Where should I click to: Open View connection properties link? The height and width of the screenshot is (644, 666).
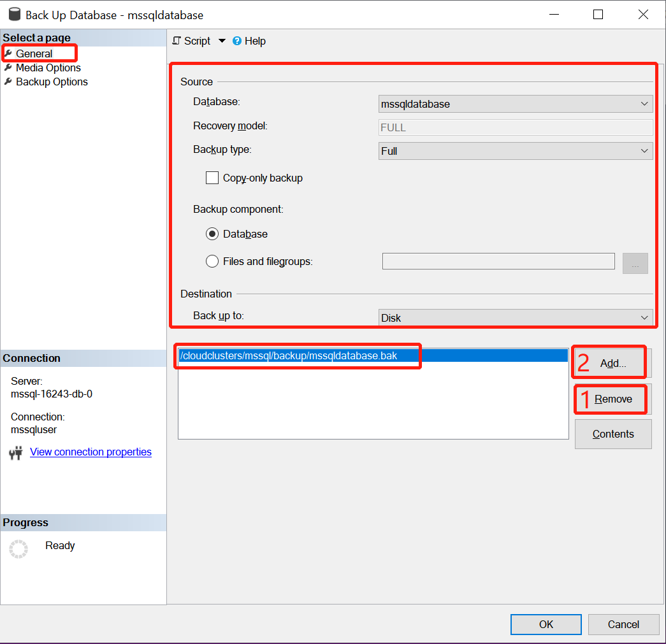pyautogui.click(x=90, y=452)
